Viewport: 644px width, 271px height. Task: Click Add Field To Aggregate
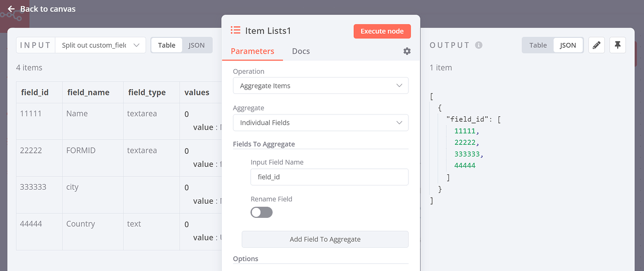[x=325, y=239]
